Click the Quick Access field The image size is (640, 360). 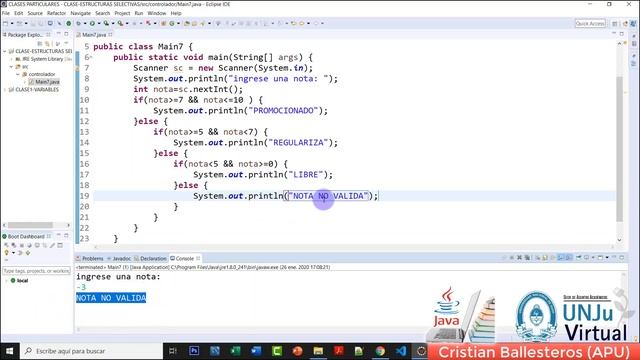point(590,24)
